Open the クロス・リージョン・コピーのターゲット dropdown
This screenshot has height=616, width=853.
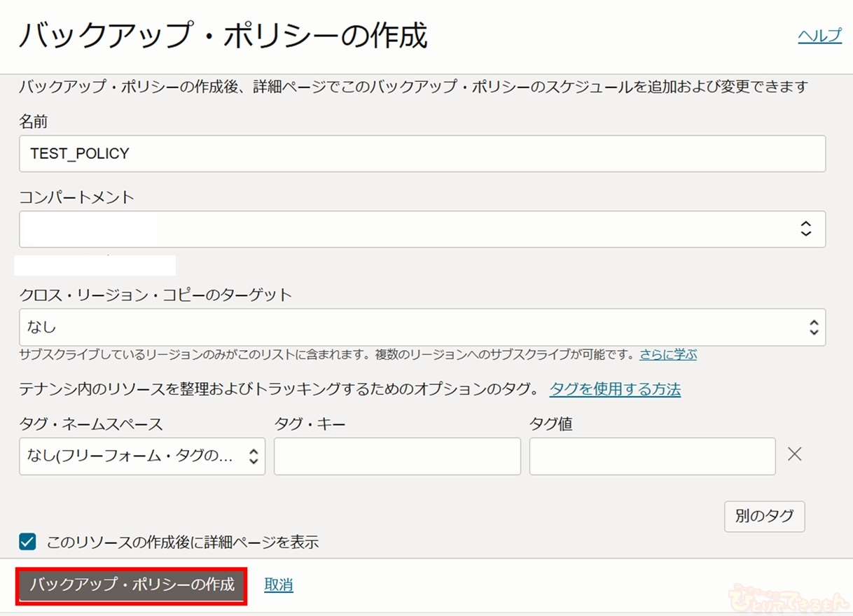(x=422, y=327)
